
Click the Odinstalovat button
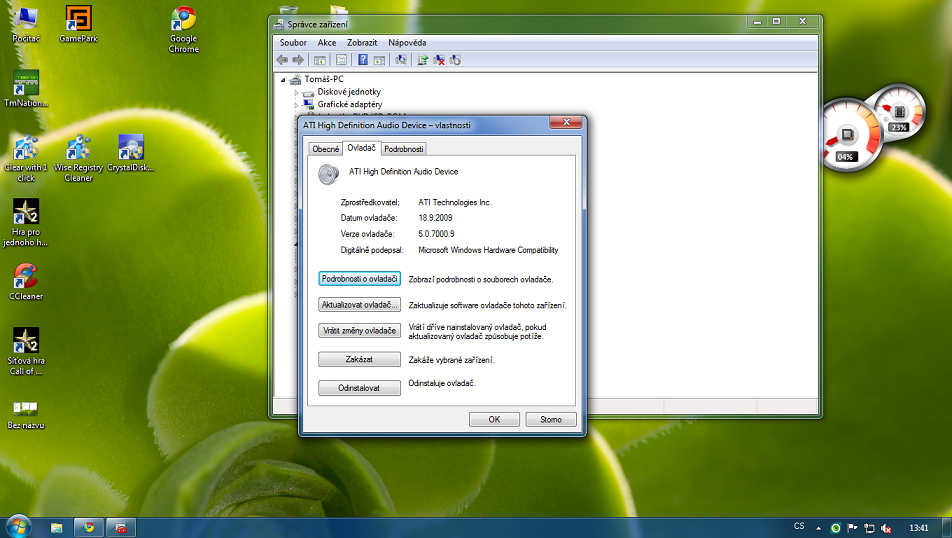pyautogui.click(x=359, y=388)
